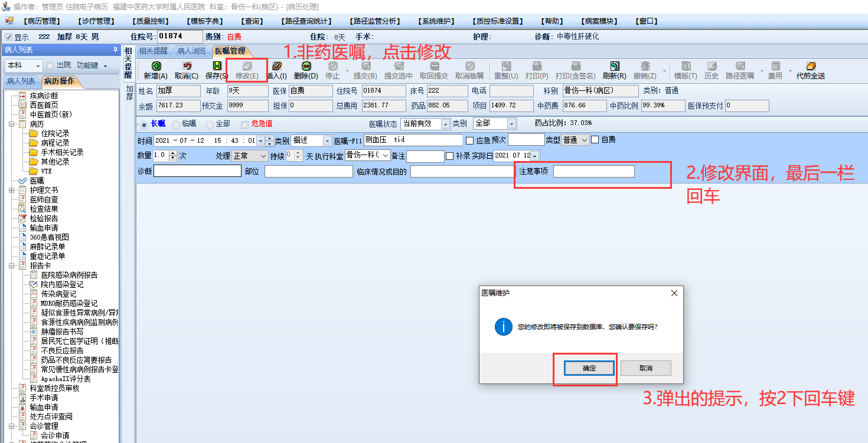Screen dimensions: 868x443
Task: Open the 执行科室 department dropdown
Action: (386, 156)
